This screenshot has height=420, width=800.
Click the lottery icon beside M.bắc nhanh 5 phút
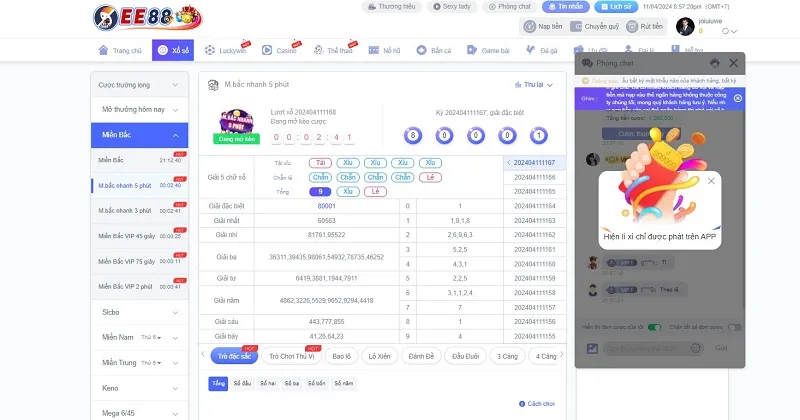(x=213, y=85)
